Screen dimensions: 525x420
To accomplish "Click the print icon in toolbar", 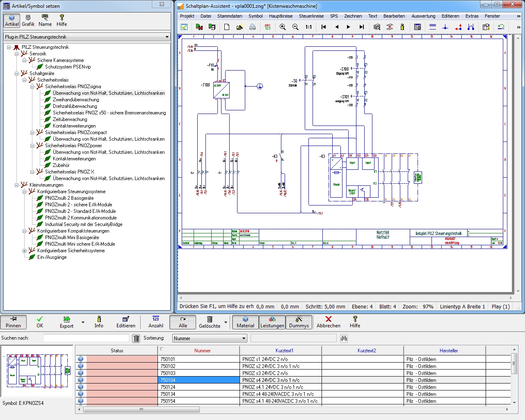I will click(x=252, y=27).
